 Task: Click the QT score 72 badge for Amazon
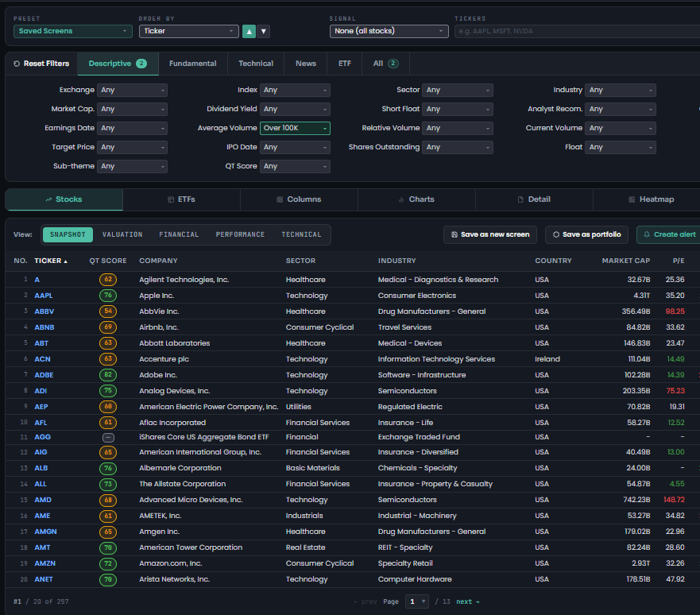point(108,563)
